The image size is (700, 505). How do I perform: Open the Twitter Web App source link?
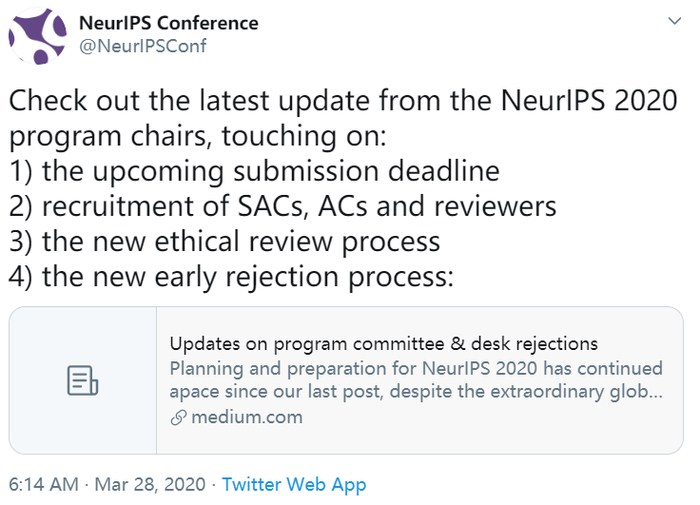pos(294,485)
